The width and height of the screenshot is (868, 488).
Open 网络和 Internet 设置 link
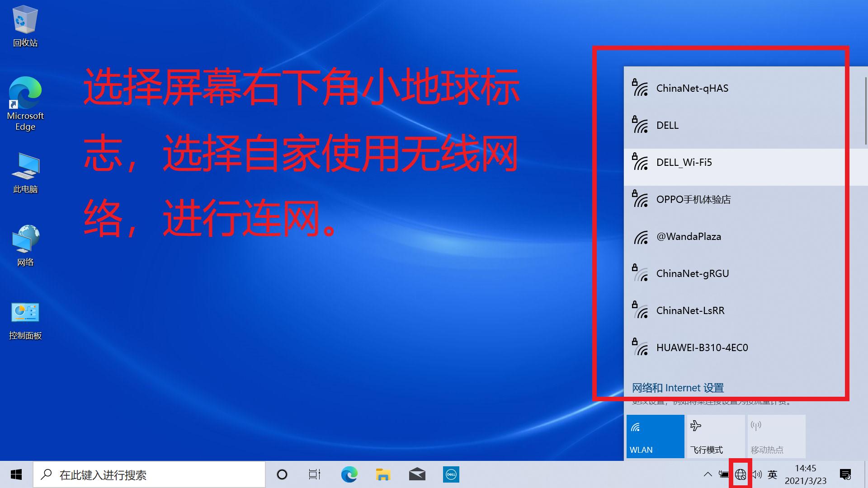[677, 388]
